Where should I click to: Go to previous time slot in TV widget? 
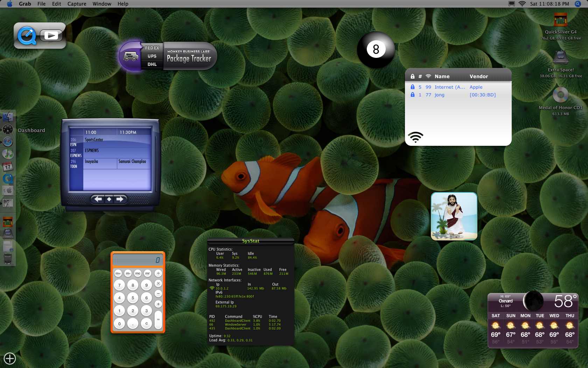98,199
